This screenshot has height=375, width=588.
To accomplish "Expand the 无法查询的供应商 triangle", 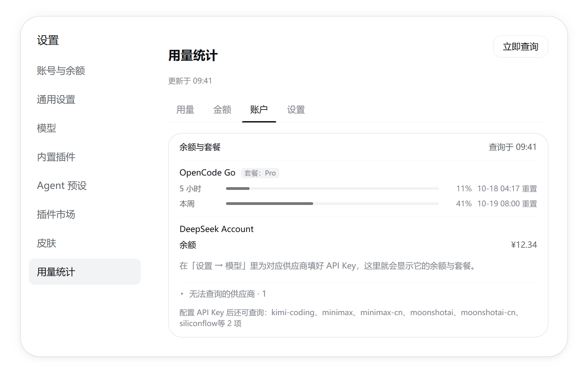I will point(182,294).
